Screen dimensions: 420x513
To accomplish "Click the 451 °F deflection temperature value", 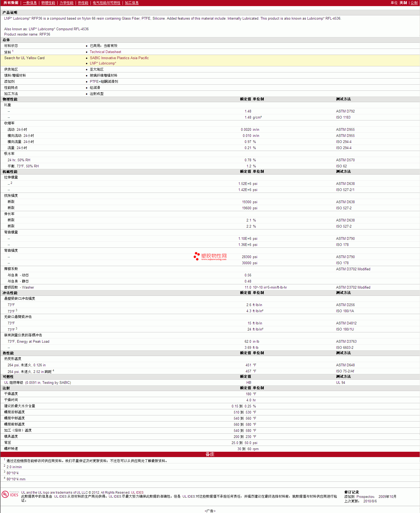I will coord(251,365).
